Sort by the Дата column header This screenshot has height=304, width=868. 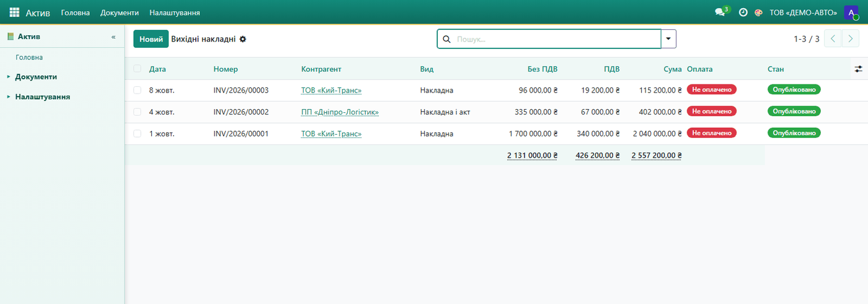coord(157,69)
